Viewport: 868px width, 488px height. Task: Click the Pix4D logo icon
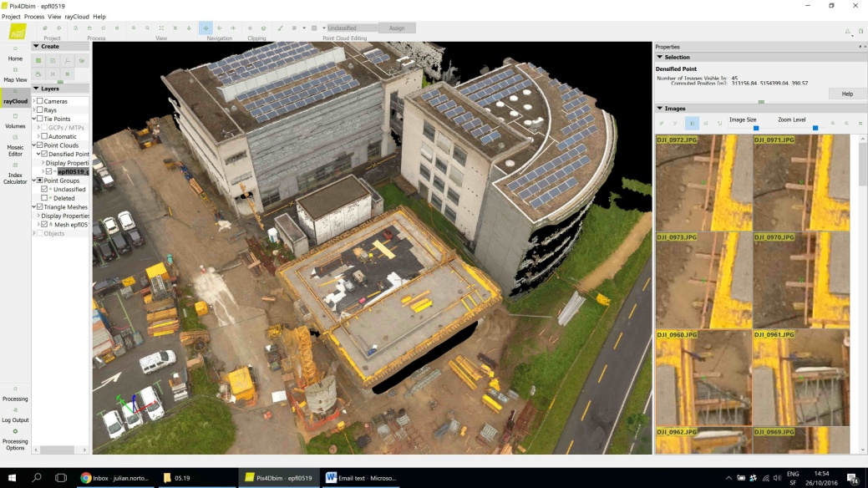pyautogui.click(x=18, y=32)
